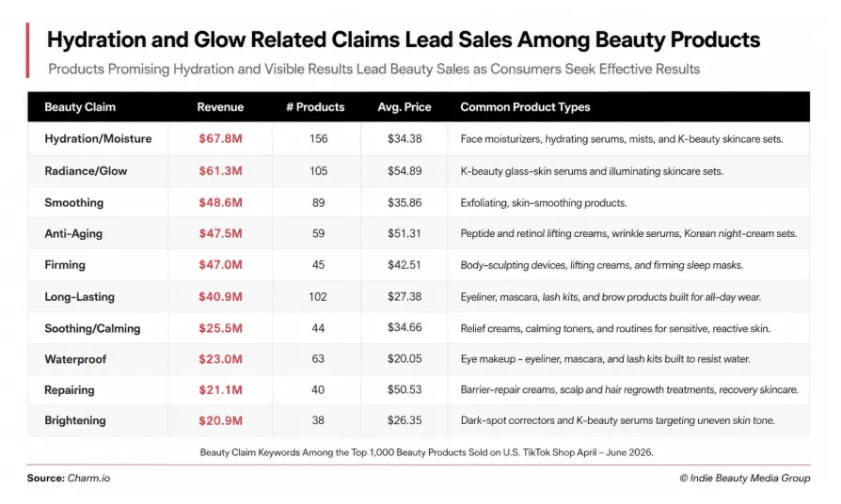Click the Avg. Price column header

point(405,107)
